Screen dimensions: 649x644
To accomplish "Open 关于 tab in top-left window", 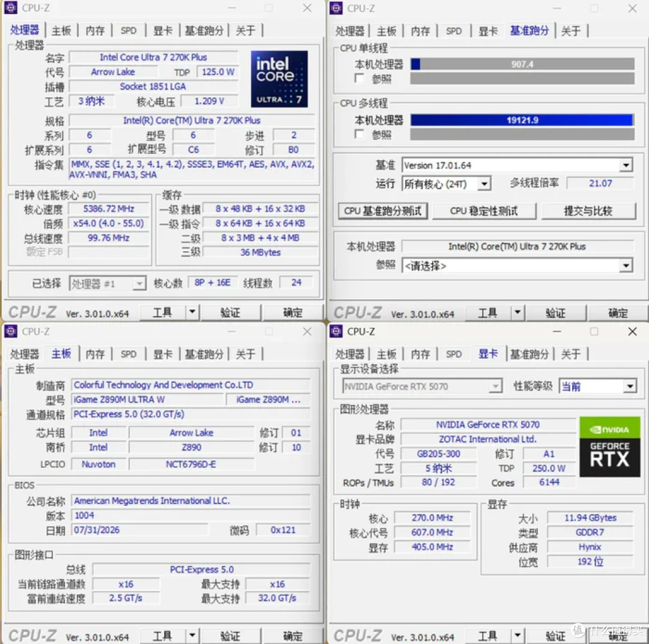I will (x=245, y=30).
